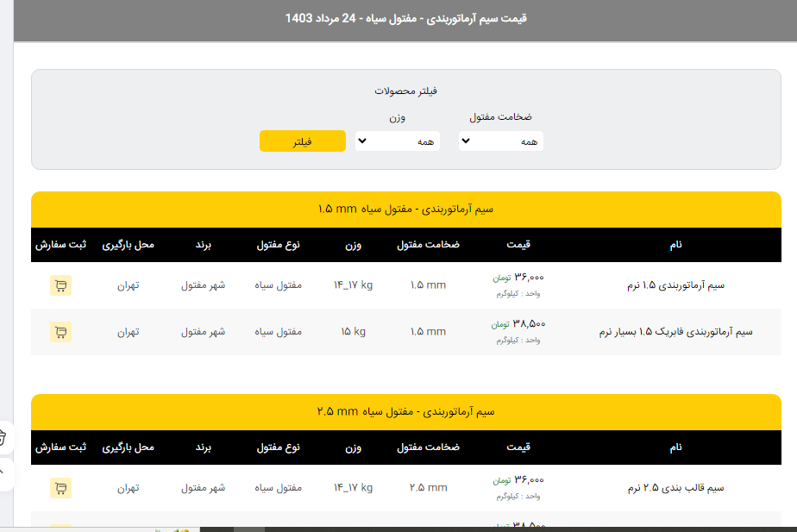Click the yellow 2.5 mm مفتول سیاه section title

coord(405,412)
